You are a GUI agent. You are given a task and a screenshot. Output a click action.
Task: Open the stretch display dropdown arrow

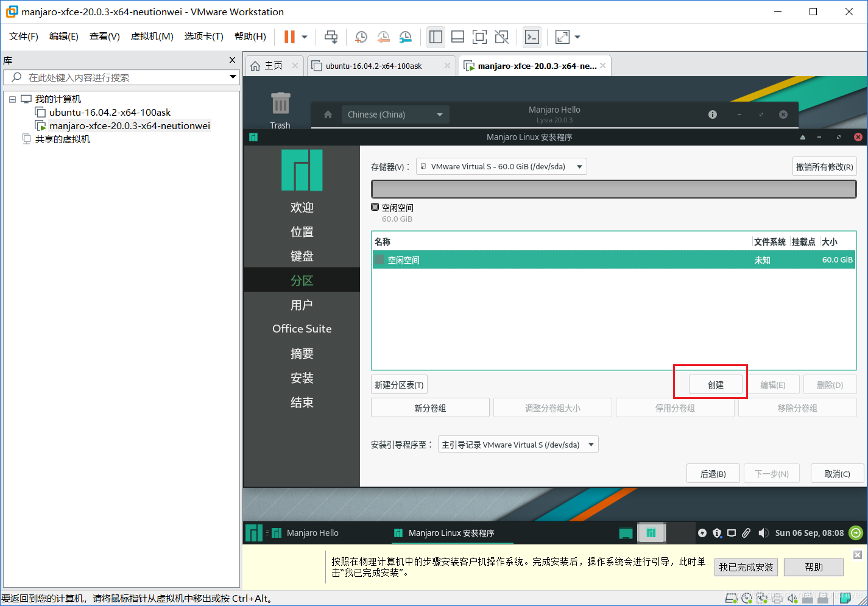click(x=577, y=37)
